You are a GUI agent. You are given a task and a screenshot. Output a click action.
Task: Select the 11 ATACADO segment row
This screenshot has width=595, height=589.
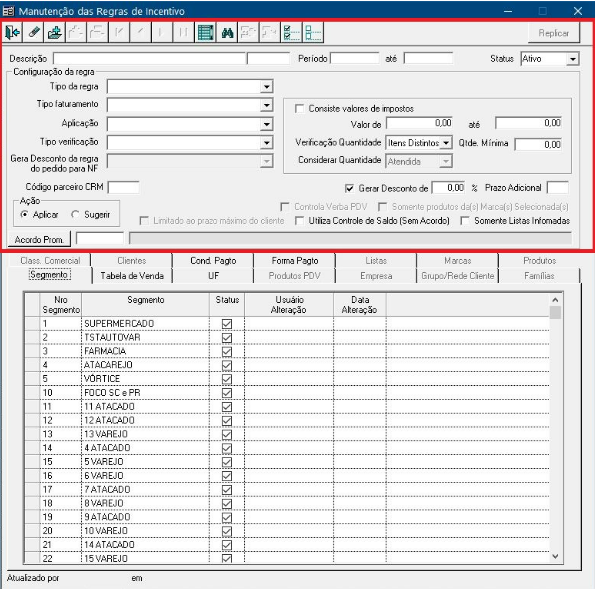pos(287,406)
